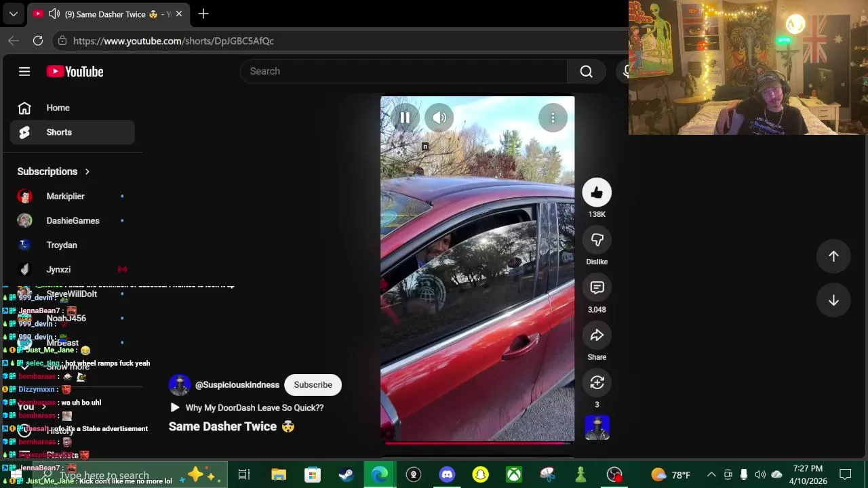Open a new browser tab
868x488 pixels.
[203, 14]
